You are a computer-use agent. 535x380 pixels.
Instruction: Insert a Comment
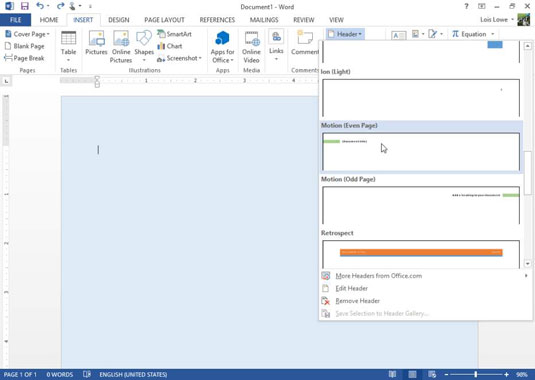pyautogui.click(x=305, y=43)
